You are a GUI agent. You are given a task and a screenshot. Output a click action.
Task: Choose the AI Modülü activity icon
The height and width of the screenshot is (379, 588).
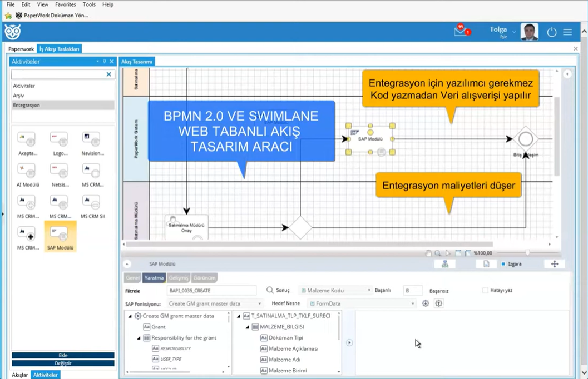point(27,171)
